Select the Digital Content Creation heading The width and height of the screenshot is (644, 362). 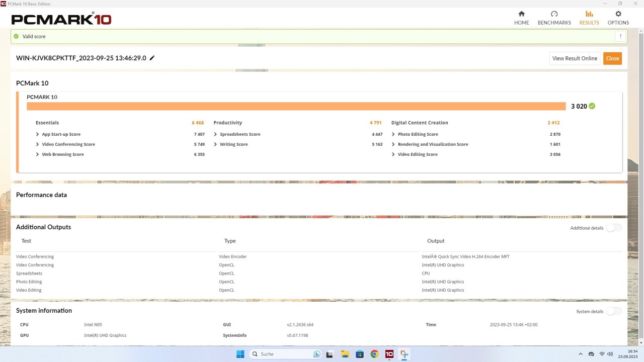pyautogui.click(x=420, y=123)
